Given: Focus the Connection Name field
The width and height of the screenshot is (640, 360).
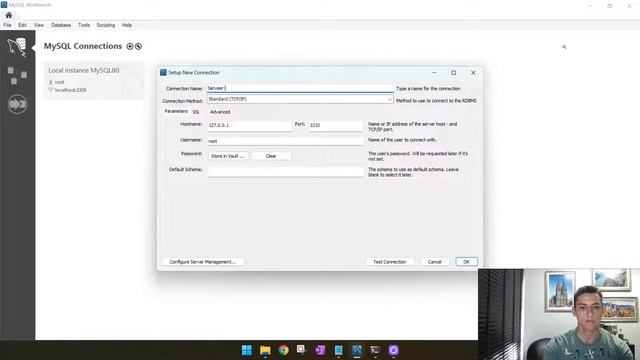Looking at the screenshot, I should [300, 88].
